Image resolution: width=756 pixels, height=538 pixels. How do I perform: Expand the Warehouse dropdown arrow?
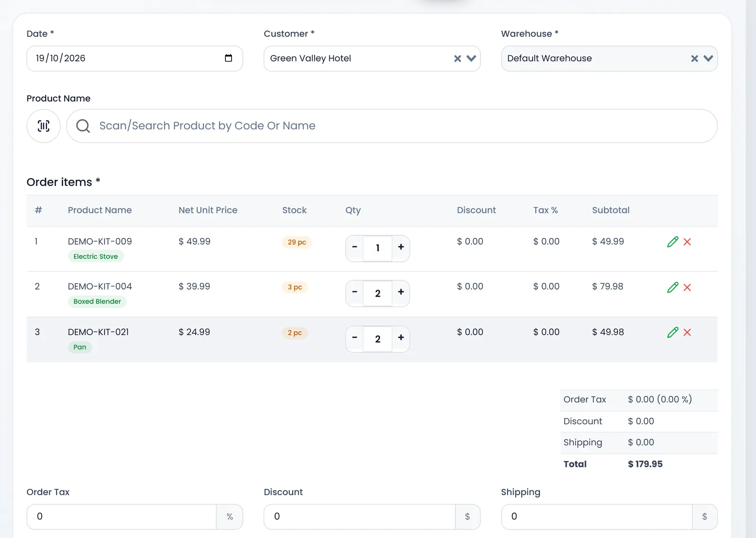(708, 59)
